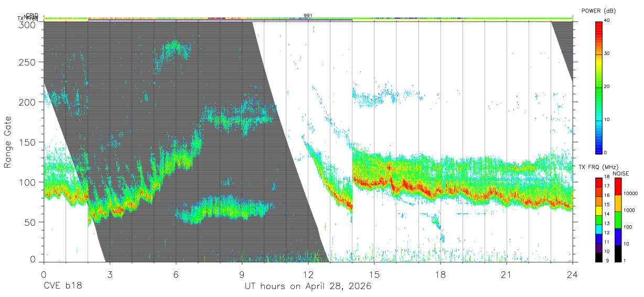644x297 pixels.
Task: Click the "18" hour tick on time axis
Action: tap(441, 274)
